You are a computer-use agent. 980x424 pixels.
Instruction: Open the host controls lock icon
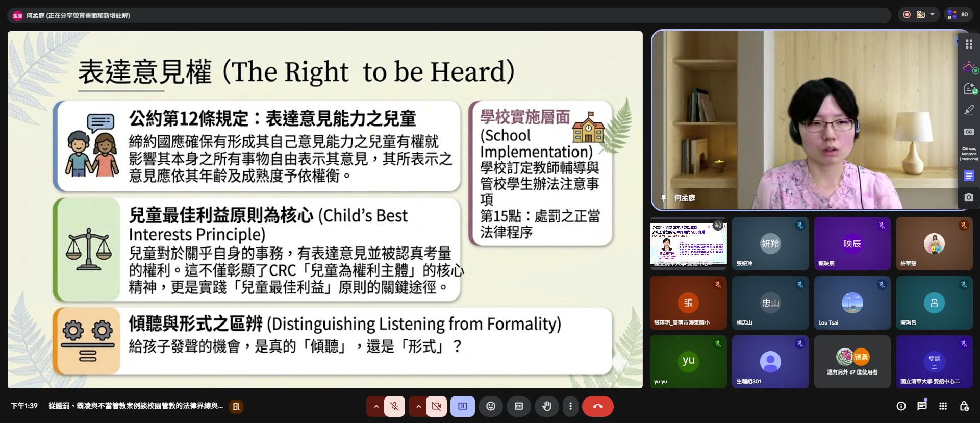tap(964, 406)
